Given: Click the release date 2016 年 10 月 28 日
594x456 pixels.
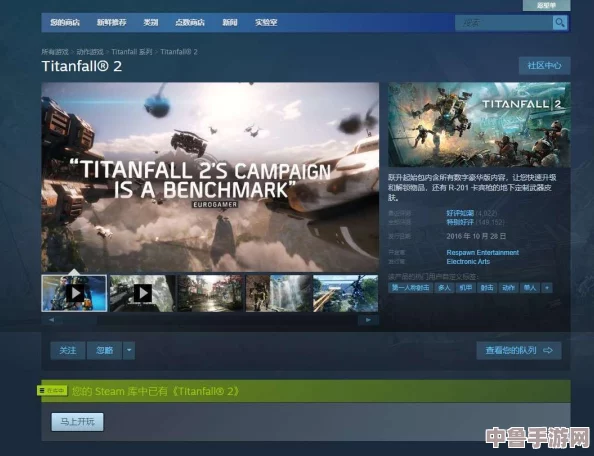Looking at the screenshot, I should click(x=476, y=236).
